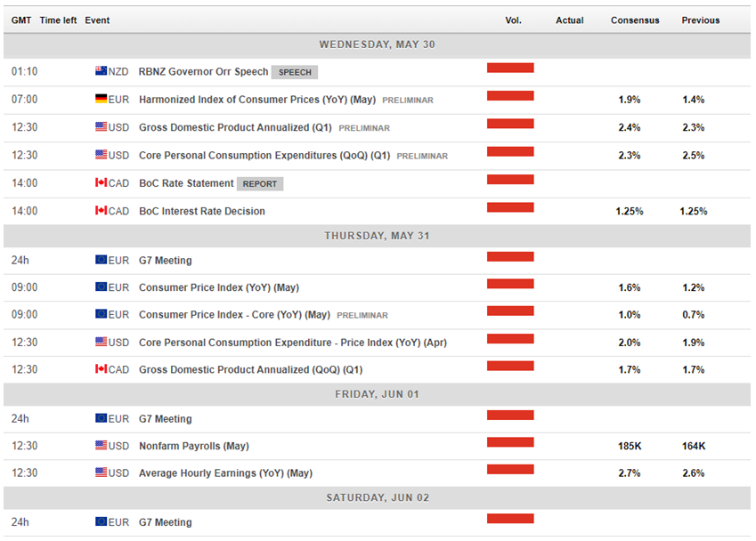The image size is (756, 541).
Task: Click the EU flag on Thursday's G7 Meeting
Action: (101, 260)
